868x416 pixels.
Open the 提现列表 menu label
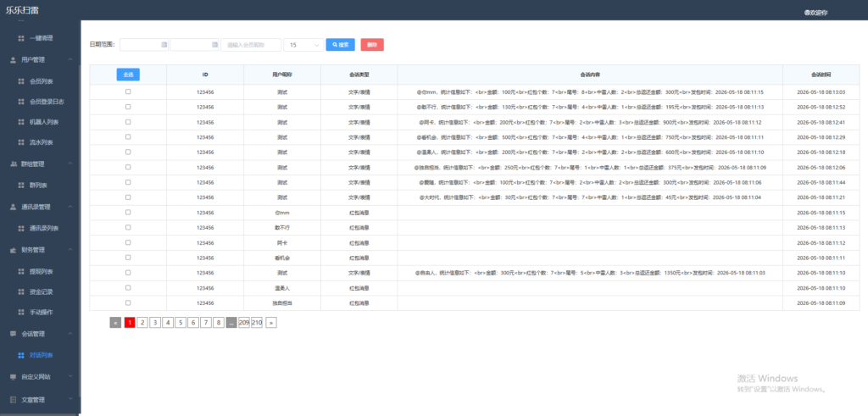pyautogui.click(x=42, y=272)
